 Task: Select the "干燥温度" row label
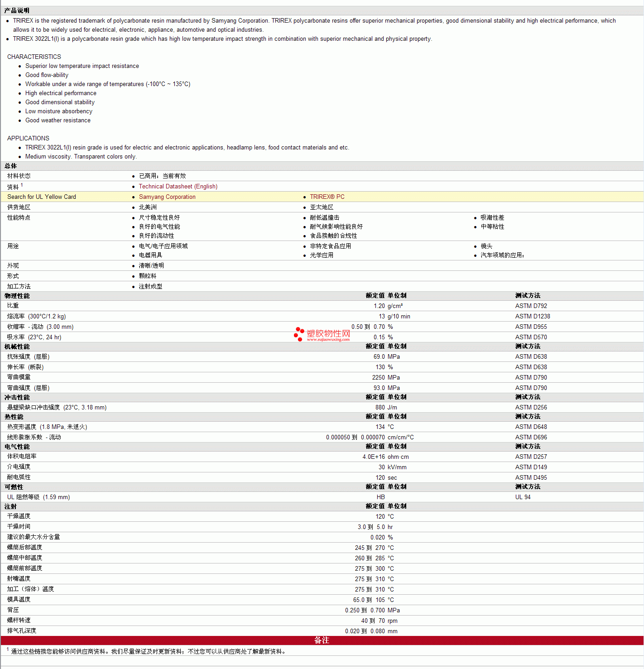click(19, 517)
